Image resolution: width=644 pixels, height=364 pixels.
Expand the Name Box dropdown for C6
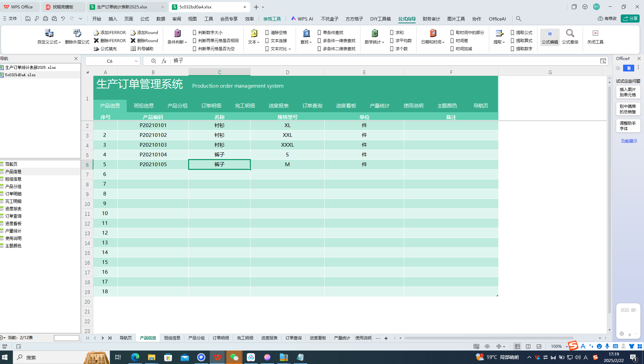(x=136, y=61)
